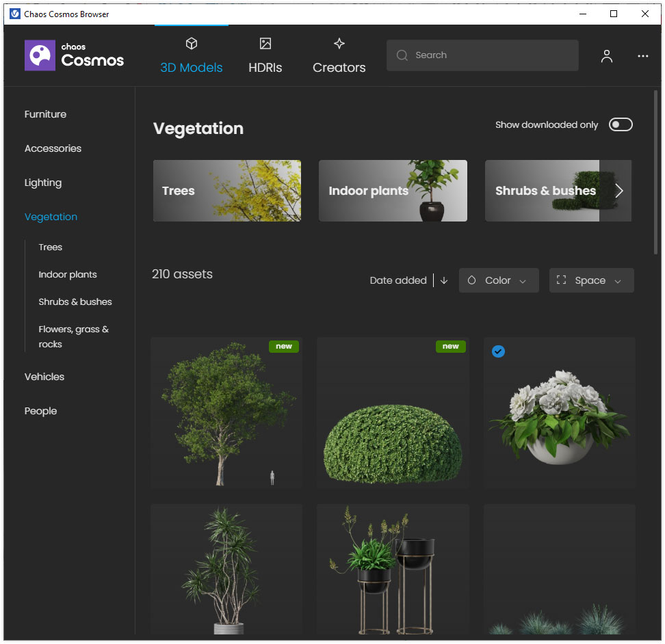Select Accessories category in sidebar
Image resolution: width=665 pixels, height=644 pixels.
point(53,149)
